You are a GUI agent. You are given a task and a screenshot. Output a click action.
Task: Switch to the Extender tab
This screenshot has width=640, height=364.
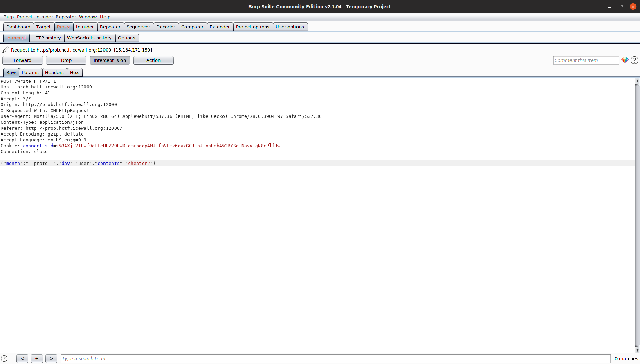pyautogui.click(x=220, y=27)
